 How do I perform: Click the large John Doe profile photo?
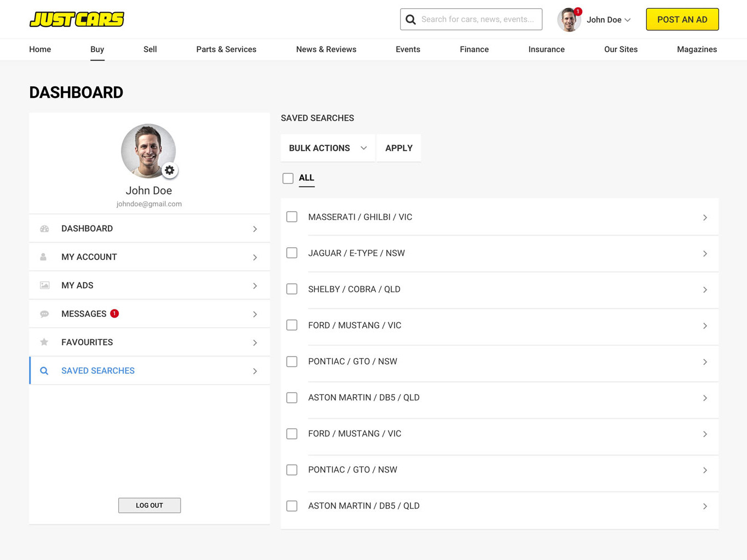click(148, 151)
